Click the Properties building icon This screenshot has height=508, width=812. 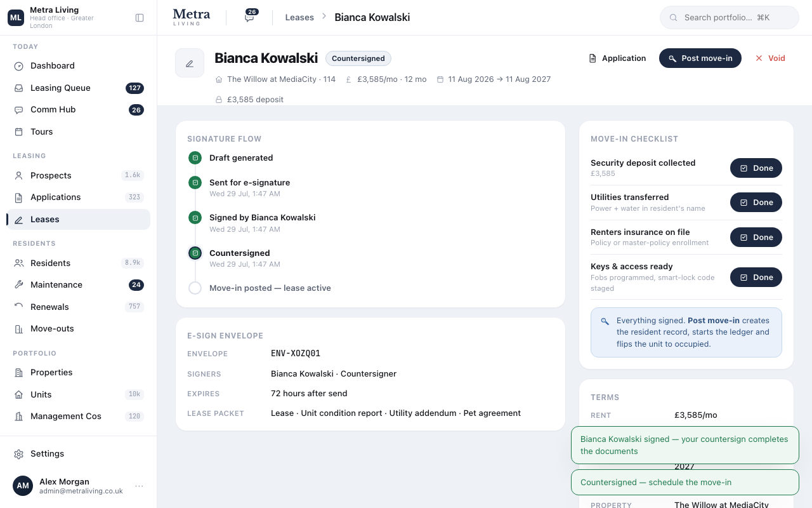click(19, 373)
